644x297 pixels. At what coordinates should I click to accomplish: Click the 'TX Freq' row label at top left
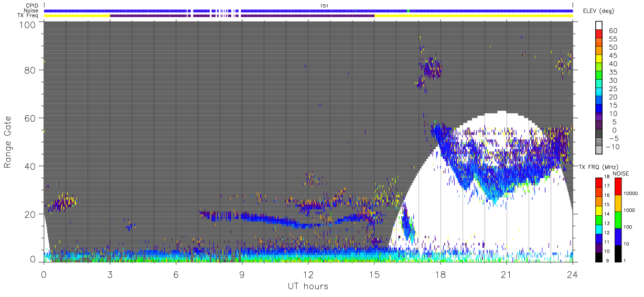[29, 16]
